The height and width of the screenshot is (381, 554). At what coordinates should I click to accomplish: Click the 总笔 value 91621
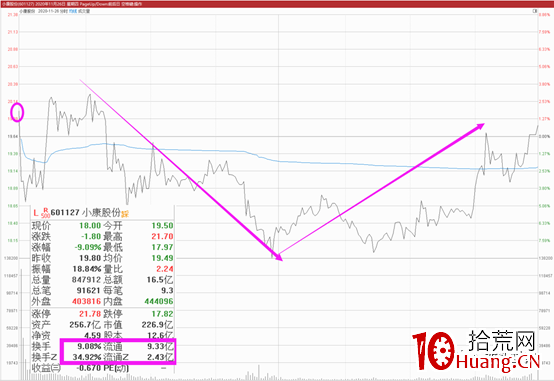coord(89,291)
